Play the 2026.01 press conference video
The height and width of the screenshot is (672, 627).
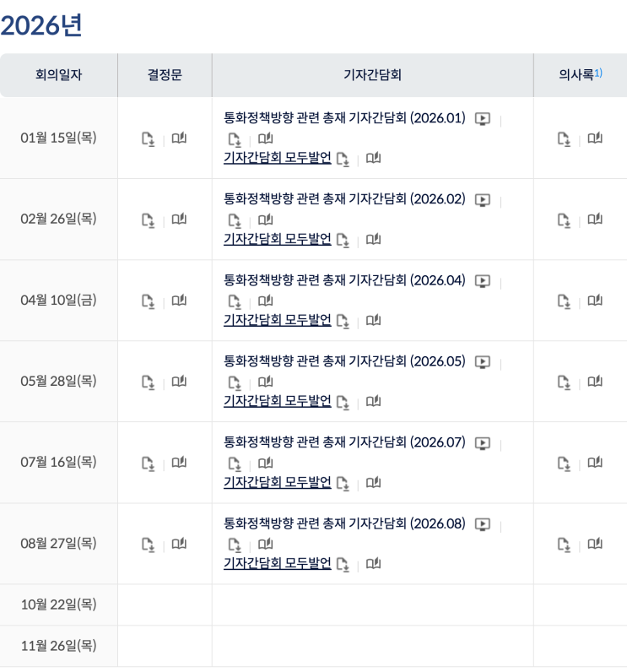click(483, 119)
